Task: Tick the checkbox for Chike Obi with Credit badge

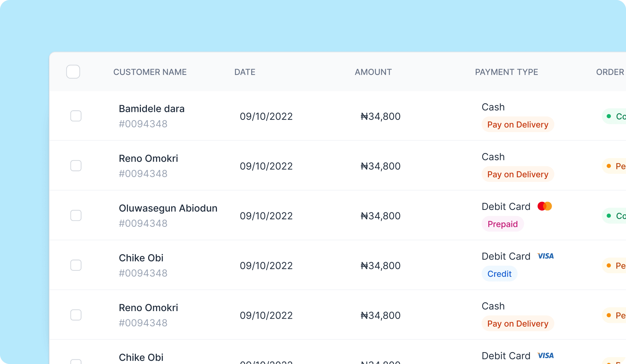Action: point(76,265)
